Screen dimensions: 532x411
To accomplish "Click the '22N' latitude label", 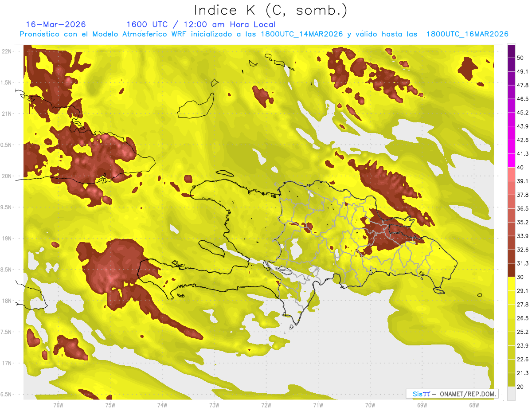I will click(x=6, y=51).
